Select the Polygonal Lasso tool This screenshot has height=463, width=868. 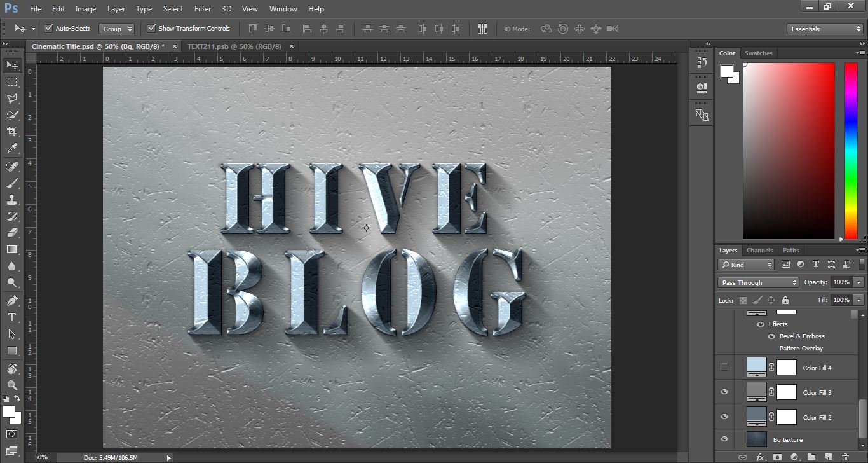12,99
